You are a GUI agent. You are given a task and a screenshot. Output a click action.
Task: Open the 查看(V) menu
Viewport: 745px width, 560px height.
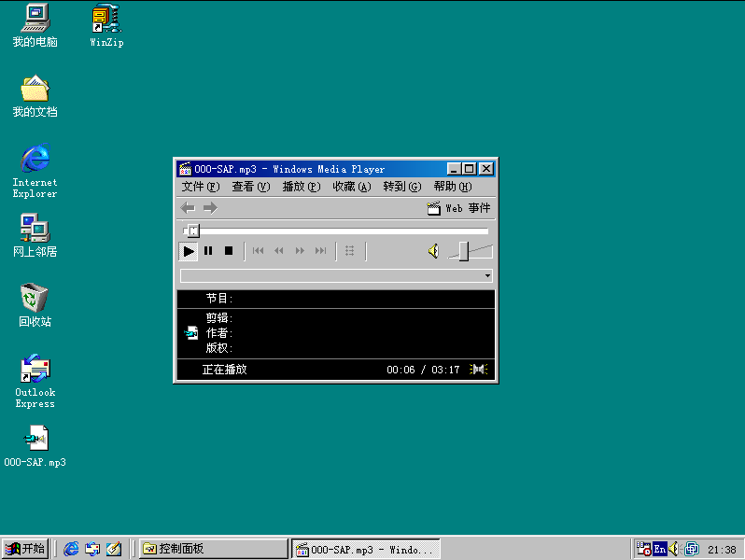pyautogui.click(x=250, y=187)
